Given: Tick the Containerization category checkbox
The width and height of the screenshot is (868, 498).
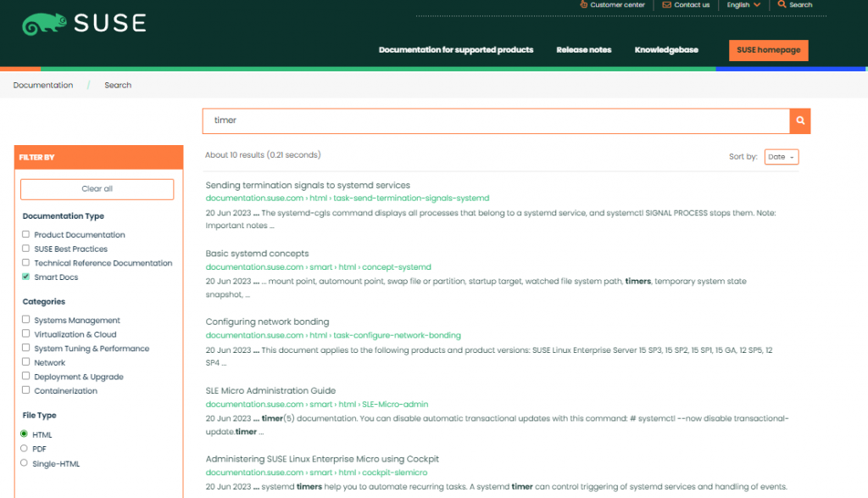Looking at the screenshot, I should (x=25, y=391).
